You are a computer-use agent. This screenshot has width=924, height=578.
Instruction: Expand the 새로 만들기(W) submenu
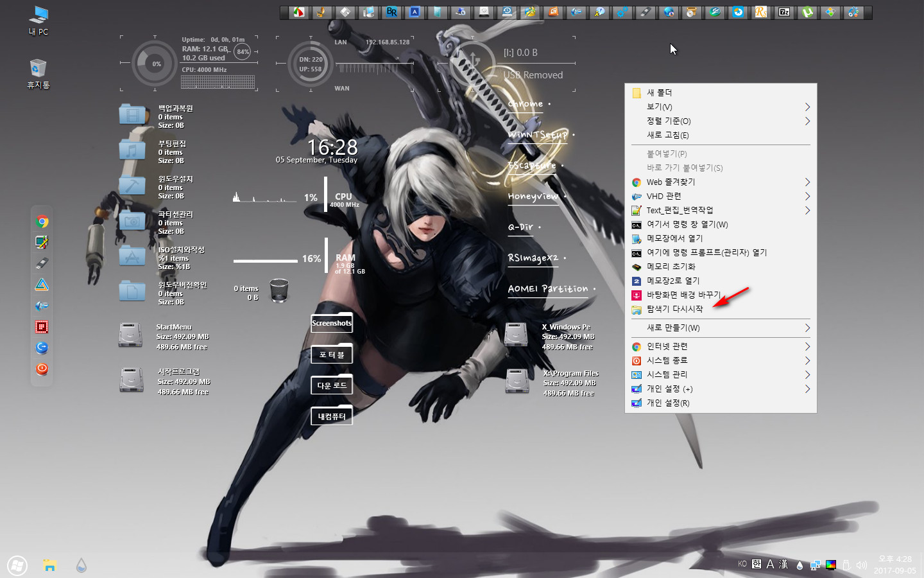tap(721, 328)
